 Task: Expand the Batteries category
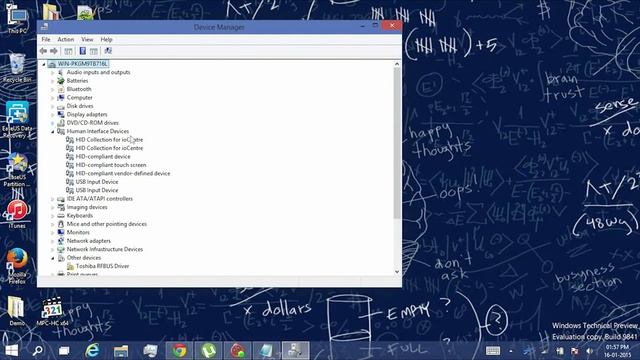pyautogui.click(x=53, y=81)
